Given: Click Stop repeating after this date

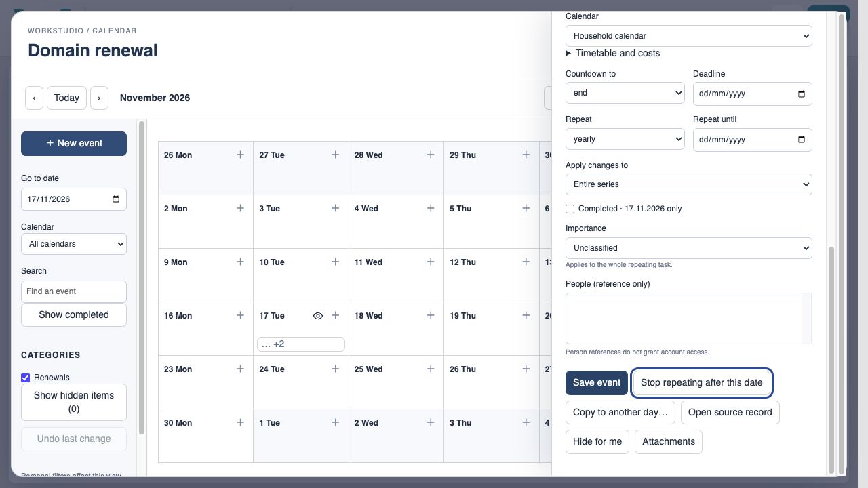Looking at the screenshot, I should [702, 383].
